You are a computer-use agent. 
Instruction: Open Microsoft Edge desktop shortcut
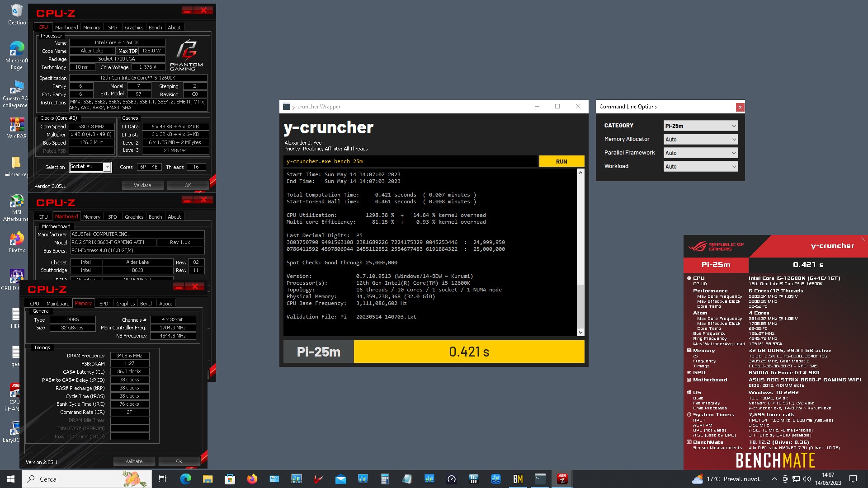pyautogui.click(x=17, y=55)
